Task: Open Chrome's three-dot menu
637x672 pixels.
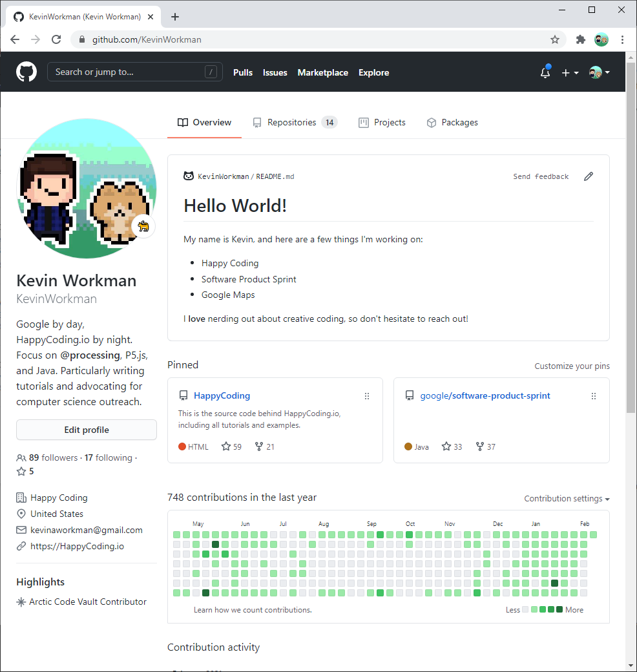Action: (622, 39)
